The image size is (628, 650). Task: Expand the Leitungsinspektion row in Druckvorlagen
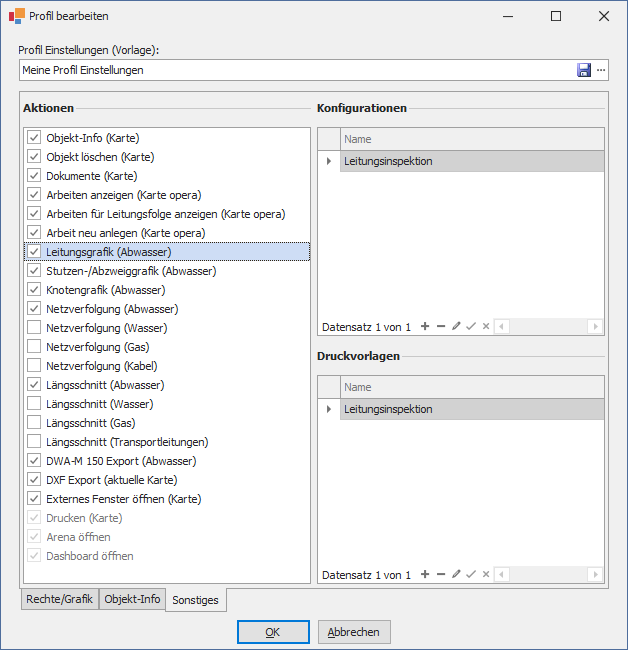click(329, 409)
